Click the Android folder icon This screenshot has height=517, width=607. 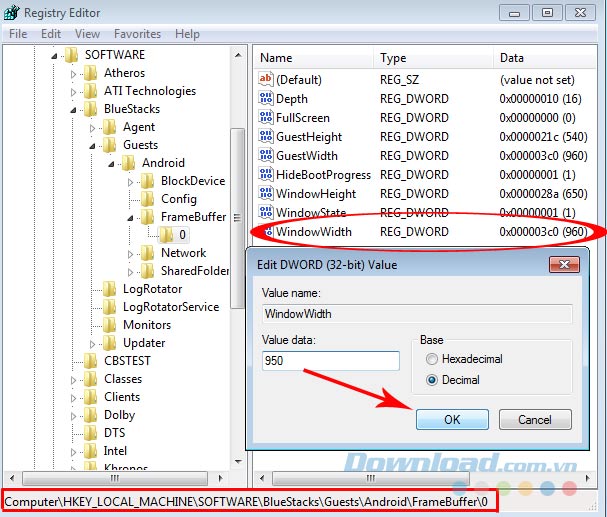[x=129, y=163]
